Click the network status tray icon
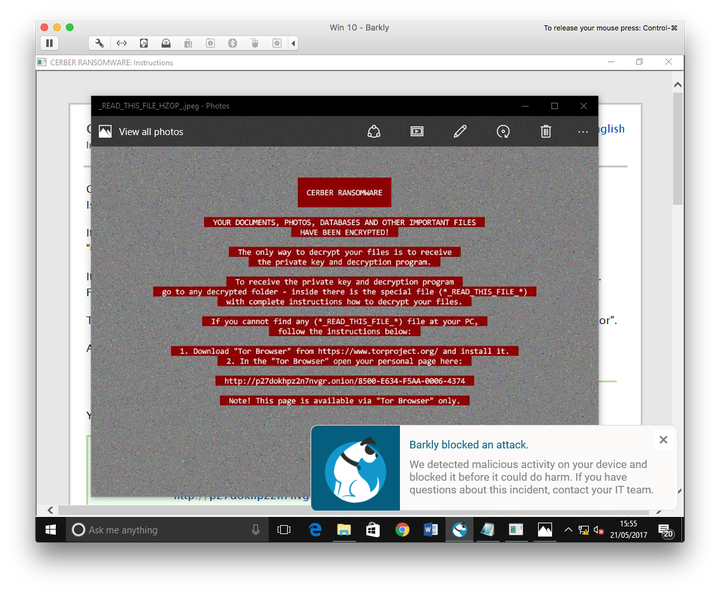Screen dimensions: 720x593 pos(583,530)
